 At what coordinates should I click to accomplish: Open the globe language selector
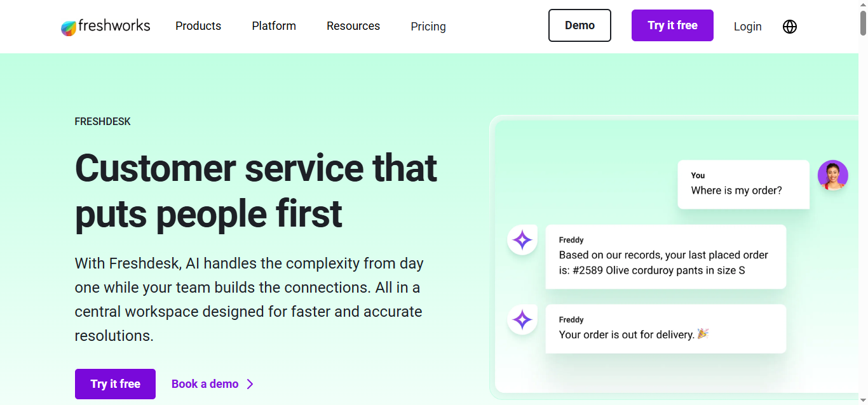(x=790, y=27)
